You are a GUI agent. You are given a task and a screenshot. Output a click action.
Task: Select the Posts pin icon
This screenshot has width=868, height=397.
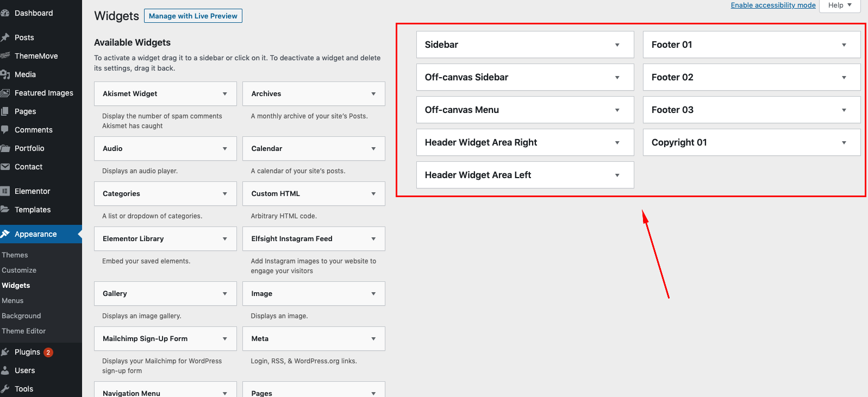coord(8,37)
